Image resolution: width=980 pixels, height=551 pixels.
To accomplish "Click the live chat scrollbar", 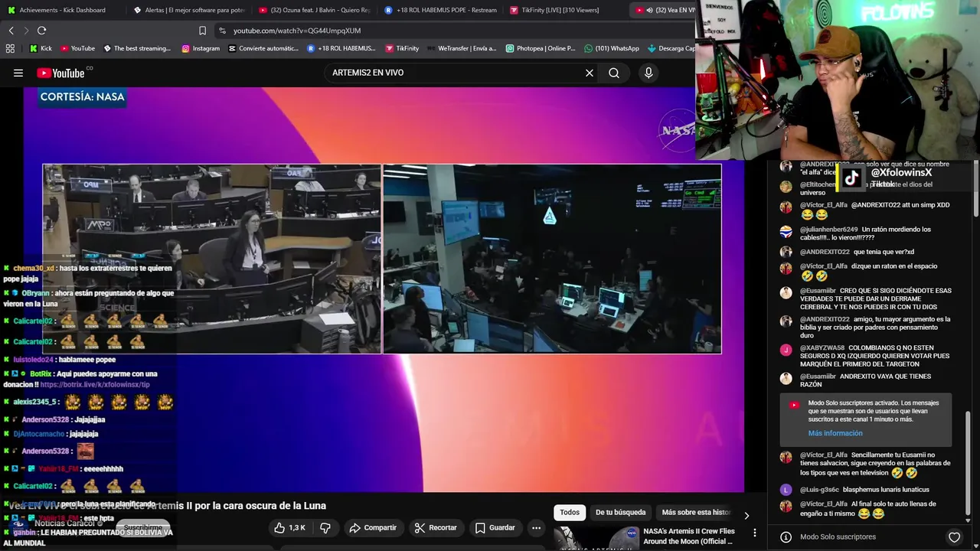I will [968, 462].
